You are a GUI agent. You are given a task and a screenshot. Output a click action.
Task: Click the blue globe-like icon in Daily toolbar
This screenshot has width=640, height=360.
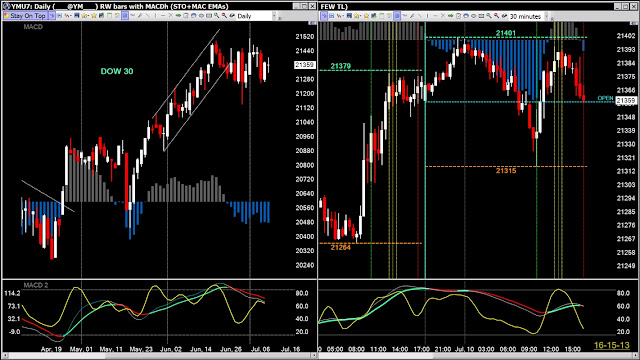pyautogui.click(x=193, y=16)
